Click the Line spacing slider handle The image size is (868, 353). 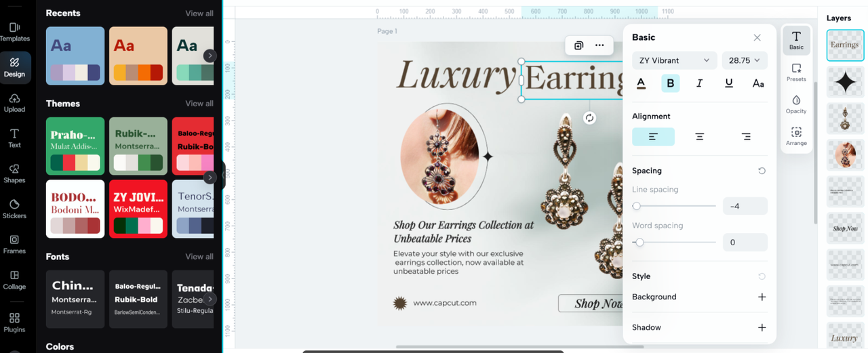coord(636,206)
